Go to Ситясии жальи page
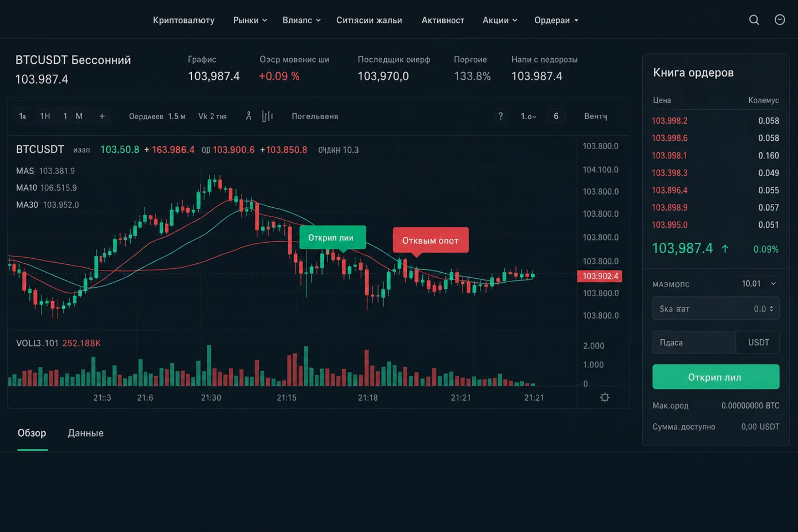 point(369,20)
